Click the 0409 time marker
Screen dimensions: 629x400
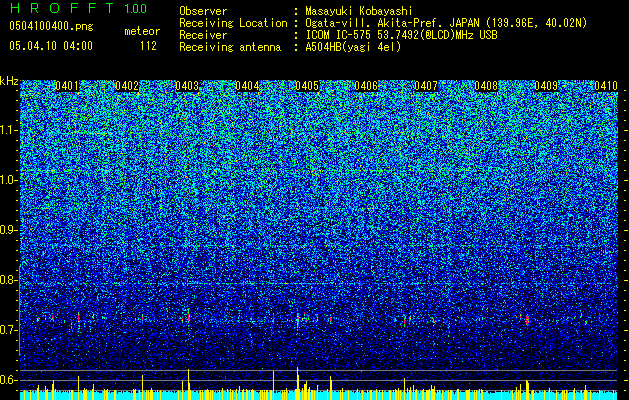(546, 86)
